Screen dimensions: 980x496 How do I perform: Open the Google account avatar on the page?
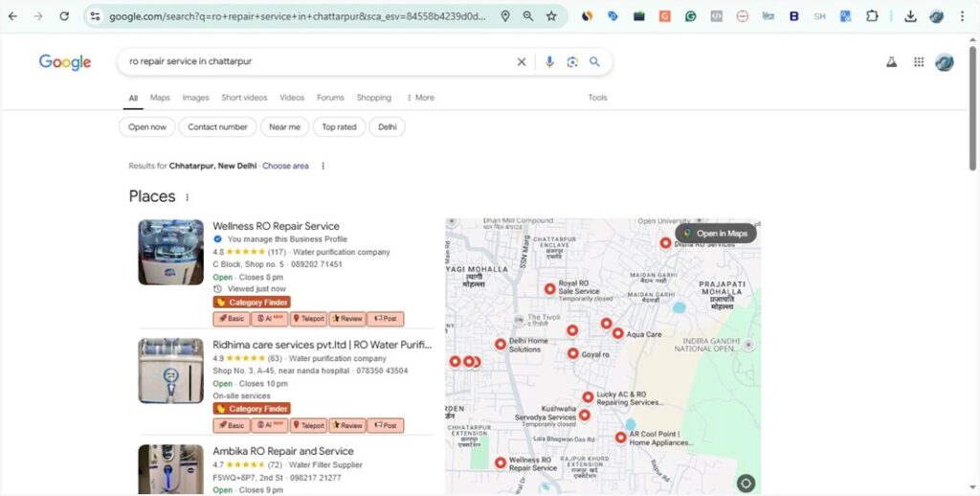coord(944,61)
